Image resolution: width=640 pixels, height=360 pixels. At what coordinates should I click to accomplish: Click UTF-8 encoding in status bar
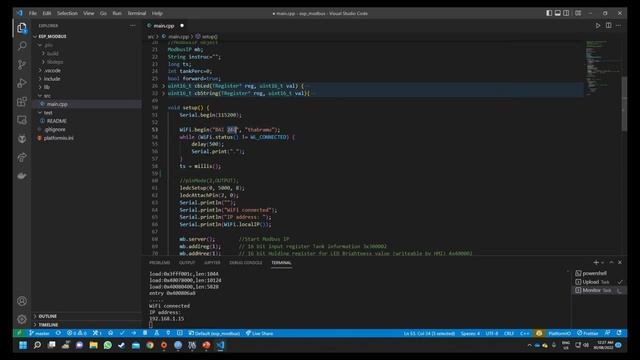[491, 333]
